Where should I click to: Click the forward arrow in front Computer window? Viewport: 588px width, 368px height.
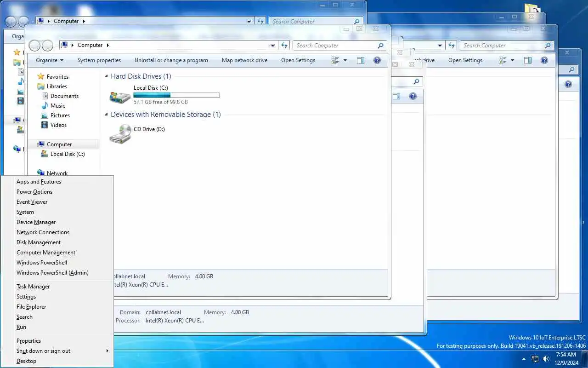click(47, 46)
